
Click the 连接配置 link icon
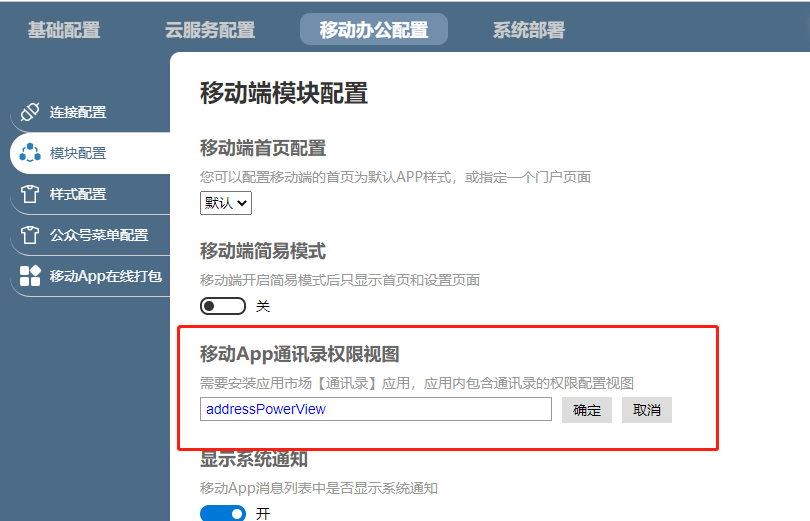pos(30,112)
